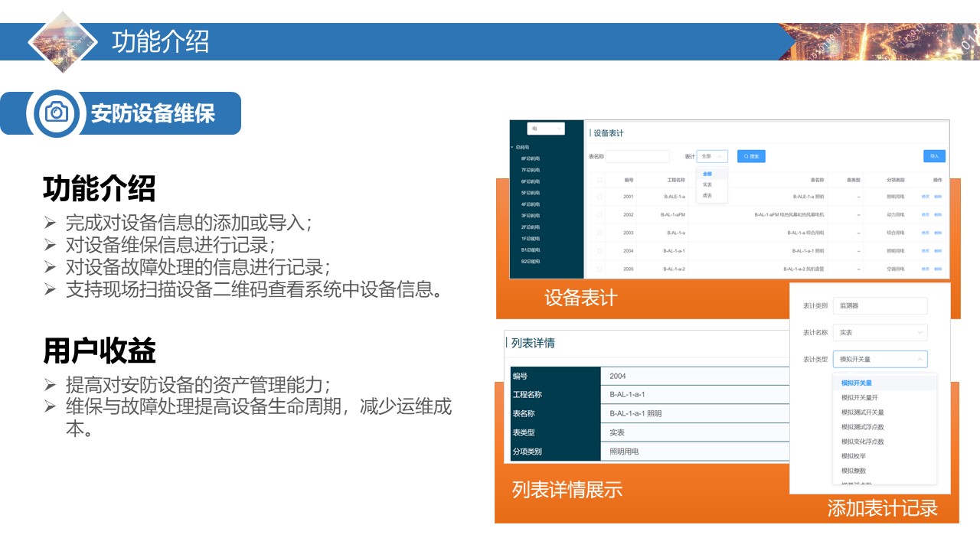This screenshot has width=980, height=551.
Task: Select the 5F tree item
Action: [x=531, y=193]
